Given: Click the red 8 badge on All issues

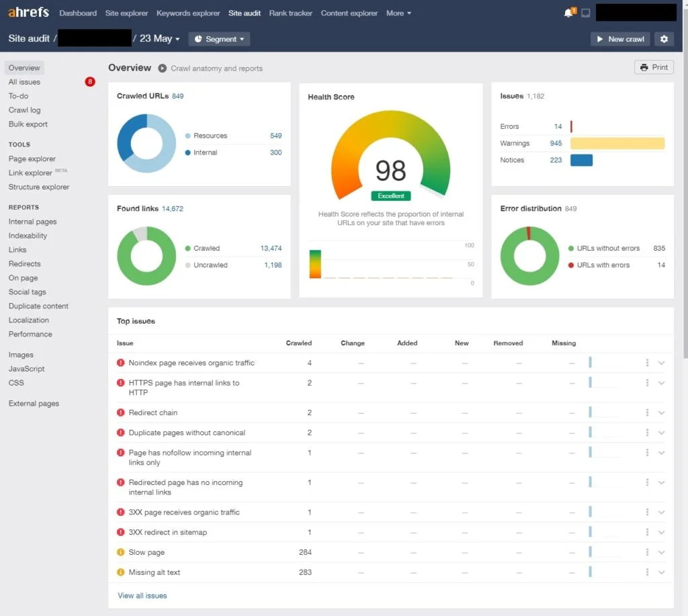Looking at the screenshot, I should (x=90, y=82).
